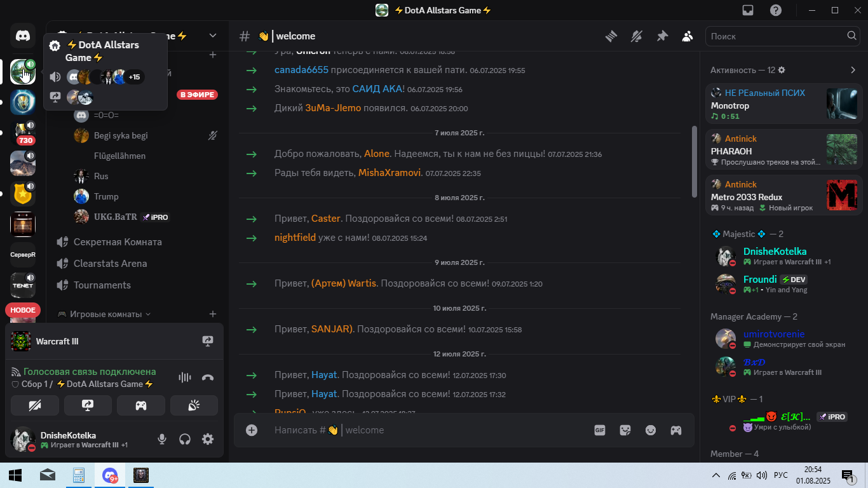Expand the Активность panel arrow
Screen dimensions: 868x488
(853, 70)
